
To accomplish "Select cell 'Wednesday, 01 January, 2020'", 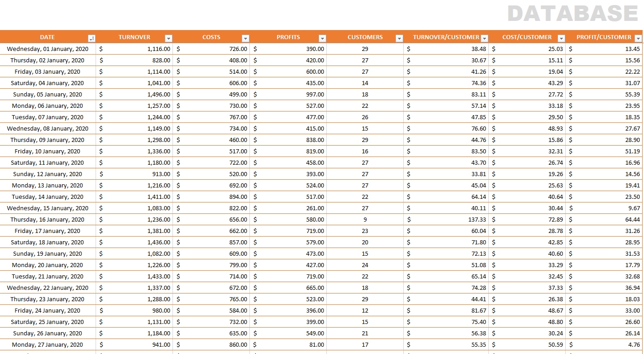I will 48,49.
